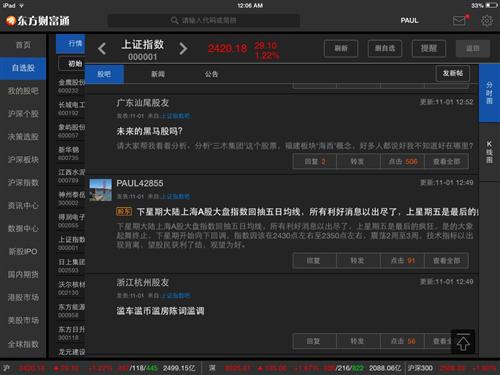Select stock 江西水泥 000789
The height and width of the screenshot is (375, 500).
pos(71,176)
